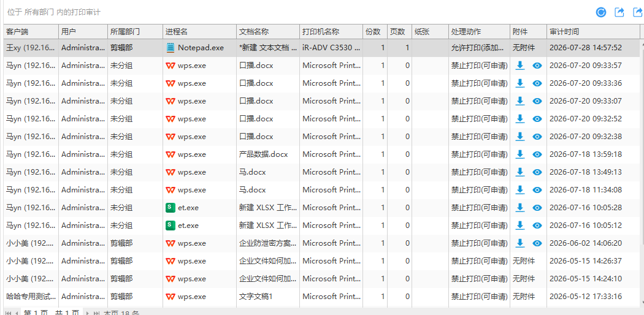
Task: Download attachment for the 09:32:52 record
Action: 520,118
